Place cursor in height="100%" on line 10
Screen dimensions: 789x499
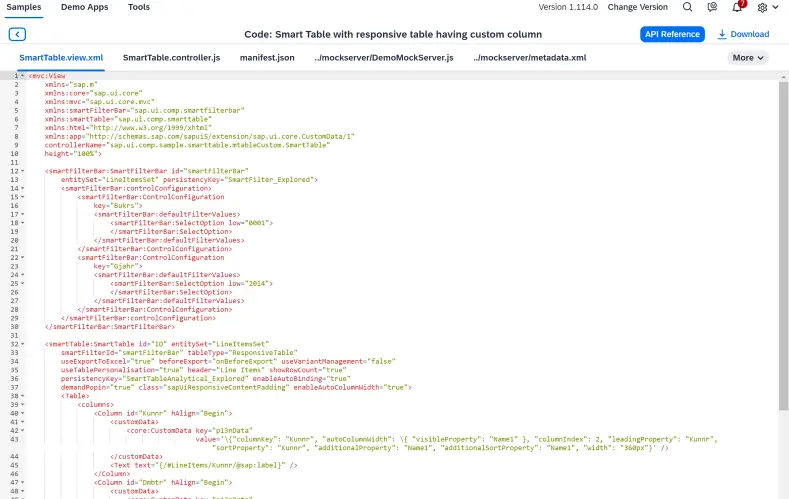[x=72, y=154]
